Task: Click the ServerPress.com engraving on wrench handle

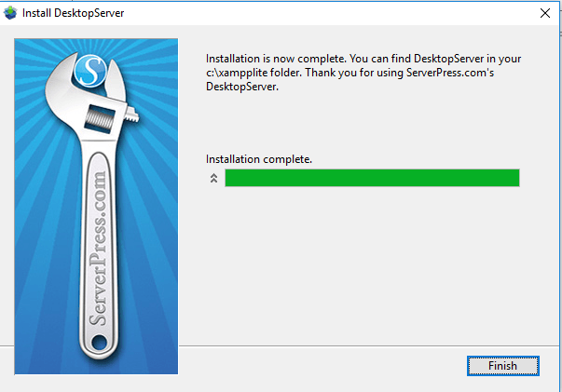Action: point(98,249)
